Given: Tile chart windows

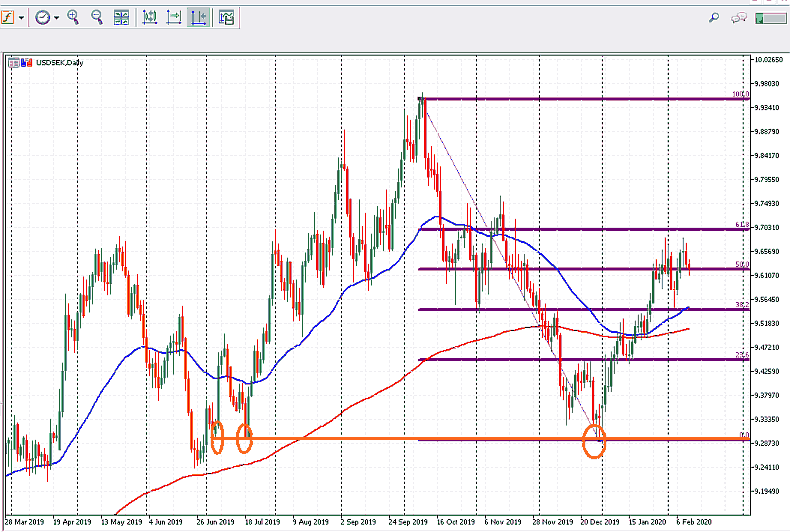Looking at the screenshot, I should coord(121,17).
